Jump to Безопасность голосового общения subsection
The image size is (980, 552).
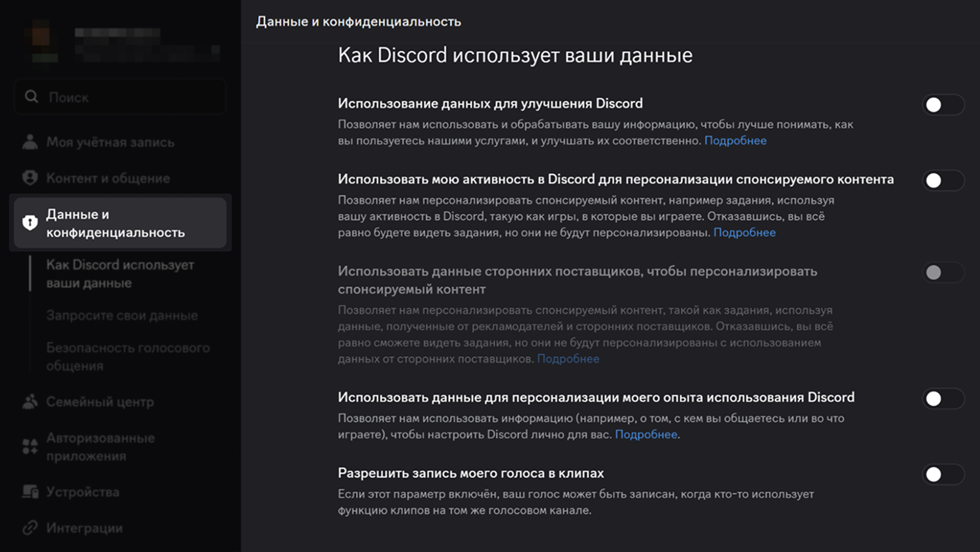(128, 357)
